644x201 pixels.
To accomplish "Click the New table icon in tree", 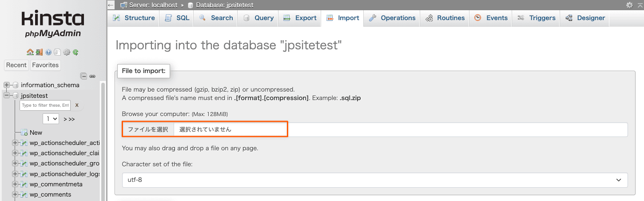I will [24, 133].
